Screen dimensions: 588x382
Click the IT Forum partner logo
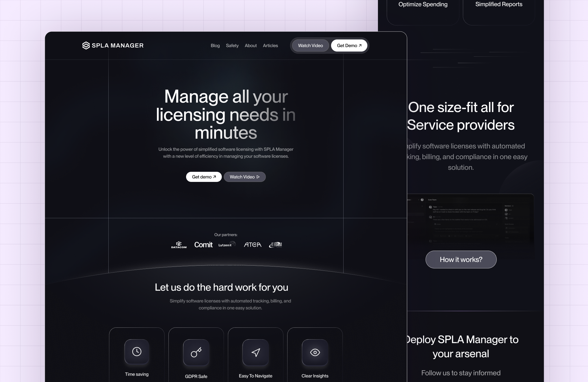276,245
